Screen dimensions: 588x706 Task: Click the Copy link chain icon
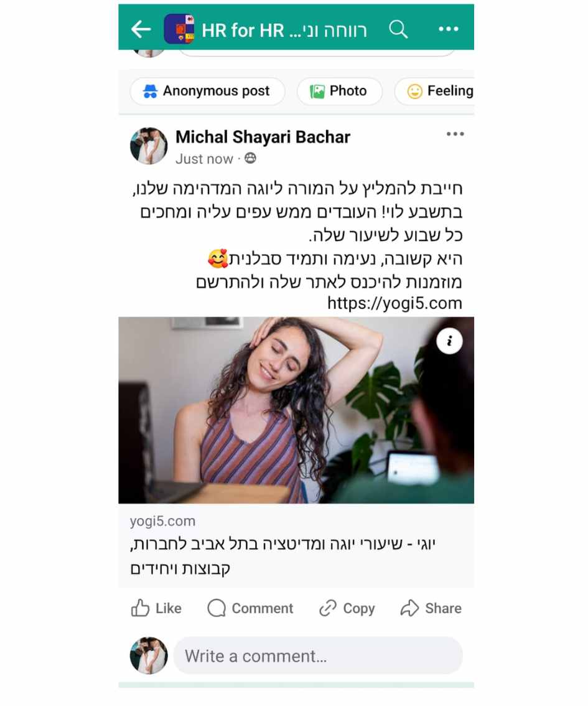click(328, 608)
